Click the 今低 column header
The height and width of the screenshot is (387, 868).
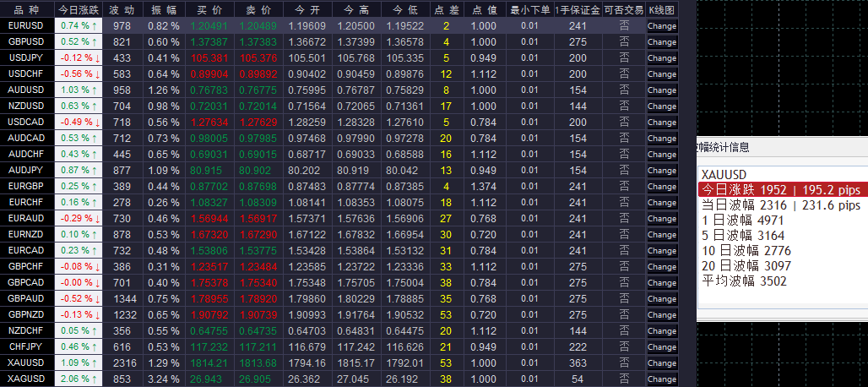click(405, 9)
